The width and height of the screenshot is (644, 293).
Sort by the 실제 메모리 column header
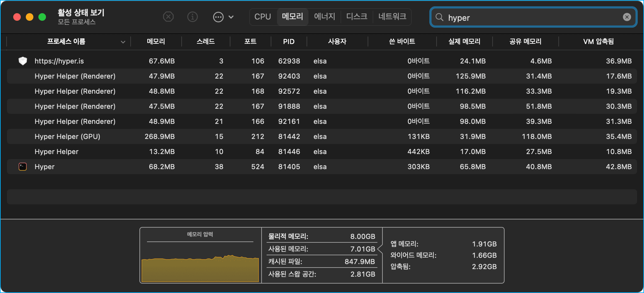[464, 41]
